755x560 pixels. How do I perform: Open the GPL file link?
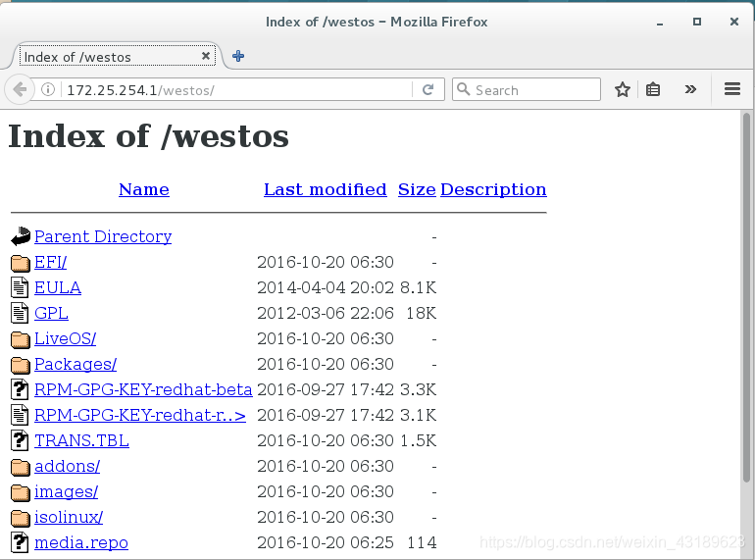(x=51, y=313)
